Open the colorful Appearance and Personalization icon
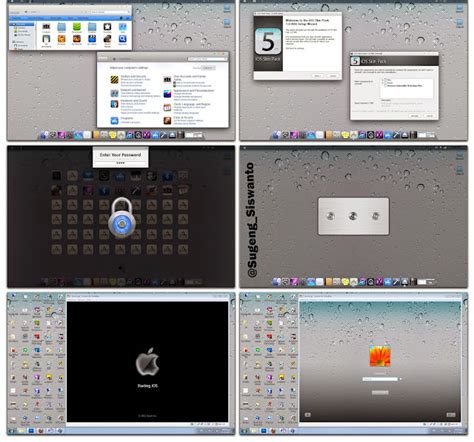Viewport: 474px width, 442px height. coord(167,94)
